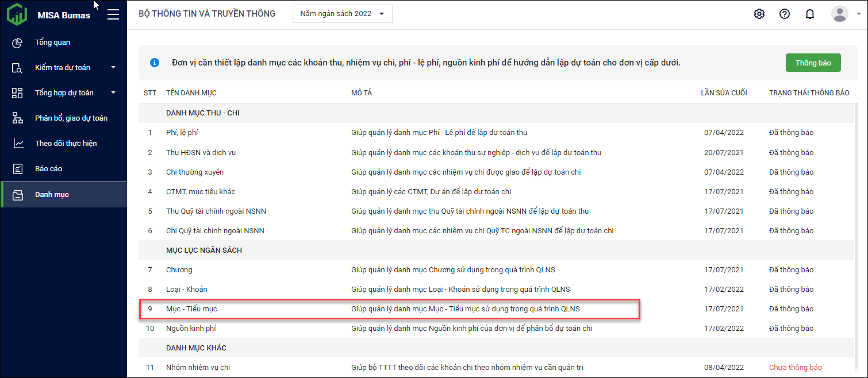
Task: Collapse sidebar with hamburger menu icon
Action: click(x=113, y=14)
